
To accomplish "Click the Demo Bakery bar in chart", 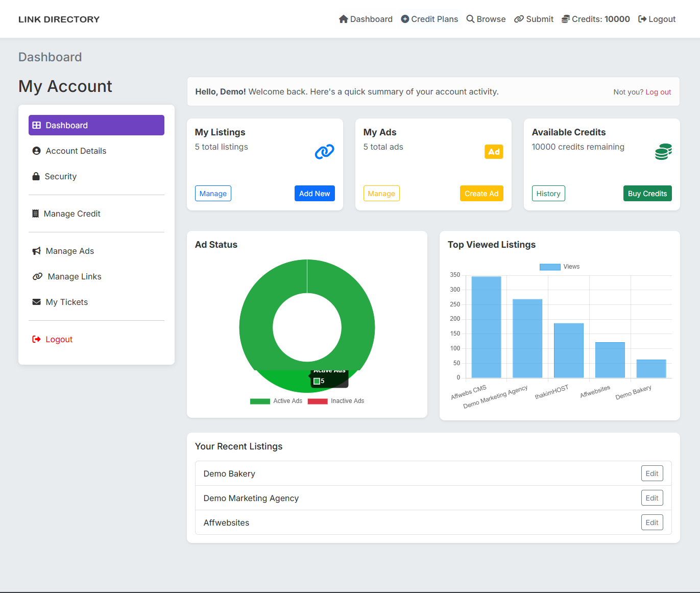I will [x=651, y=369].
